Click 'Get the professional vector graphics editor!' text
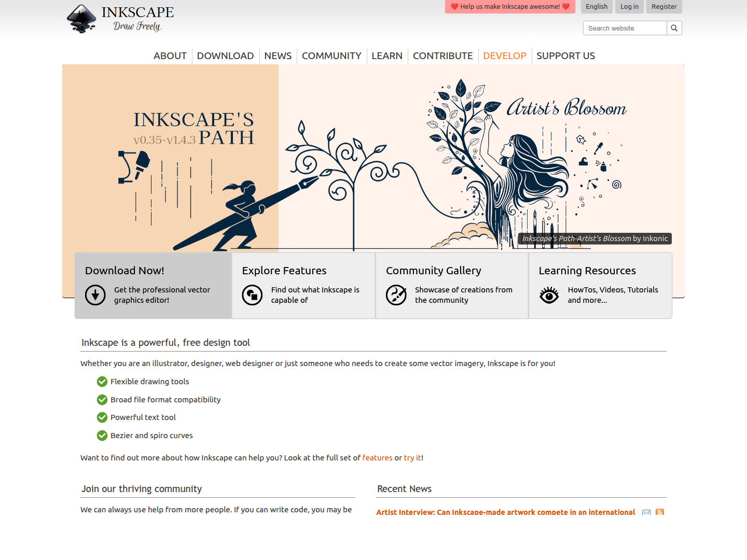The height and width of the screenshot is (560, 747). click(162, 295)
